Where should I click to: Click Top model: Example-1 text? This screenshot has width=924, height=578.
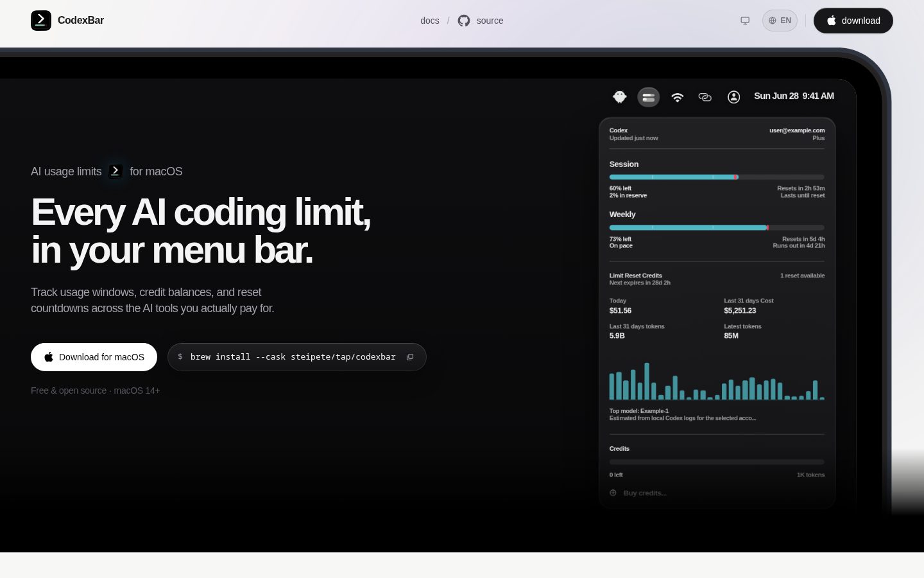point(639,411)
